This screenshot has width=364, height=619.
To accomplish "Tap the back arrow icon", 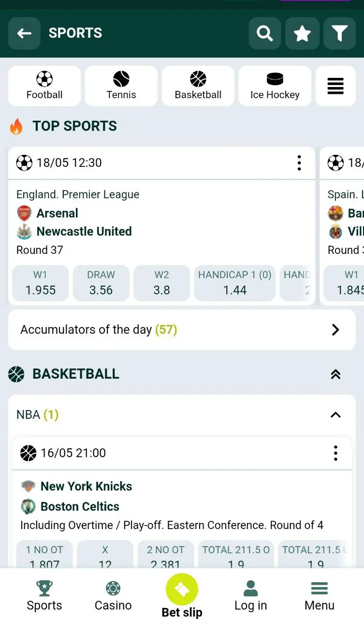I will (24, 33).
